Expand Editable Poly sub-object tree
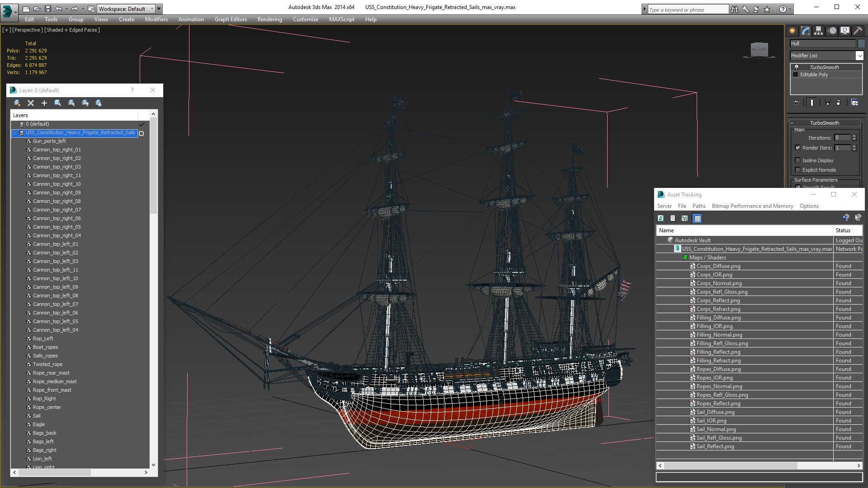 pyautogui.click(x=796, y=75)
